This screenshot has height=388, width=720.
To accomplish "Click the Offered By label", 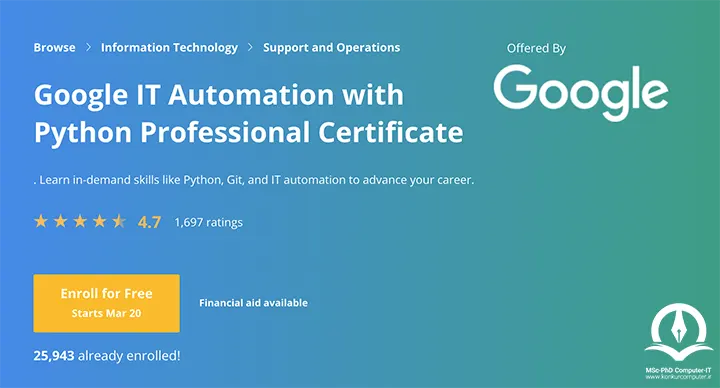I will click(536, 48).
